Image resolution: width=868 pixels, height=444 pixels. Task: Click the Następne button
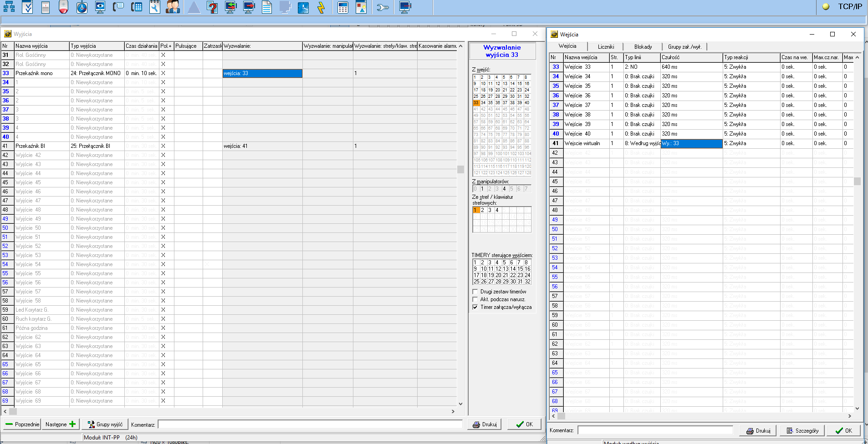(61, 424)
